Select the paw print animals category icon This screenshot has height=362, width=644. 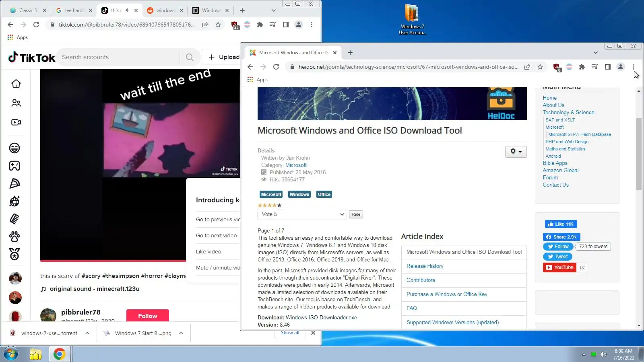(x=14, y=237)
